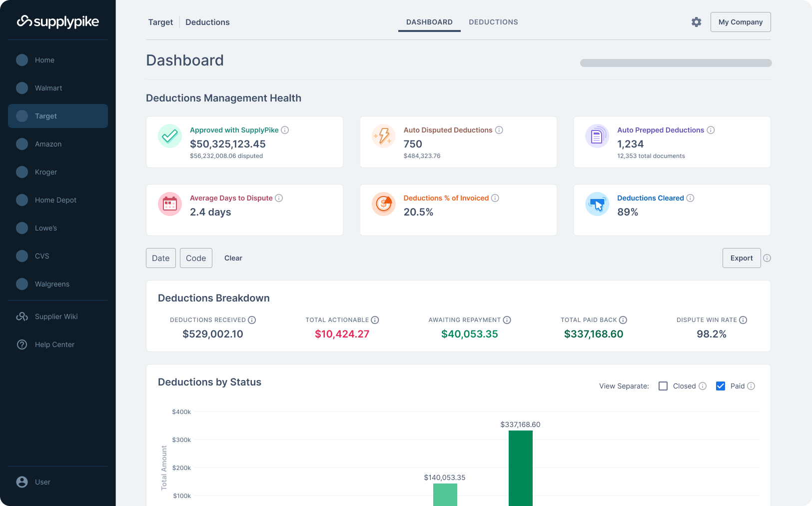Click the $50,325,123.45 approved amount
Image resolution: width=812 pixels, height=506 pixels.
pyautogui.click(x=228, y=144)
